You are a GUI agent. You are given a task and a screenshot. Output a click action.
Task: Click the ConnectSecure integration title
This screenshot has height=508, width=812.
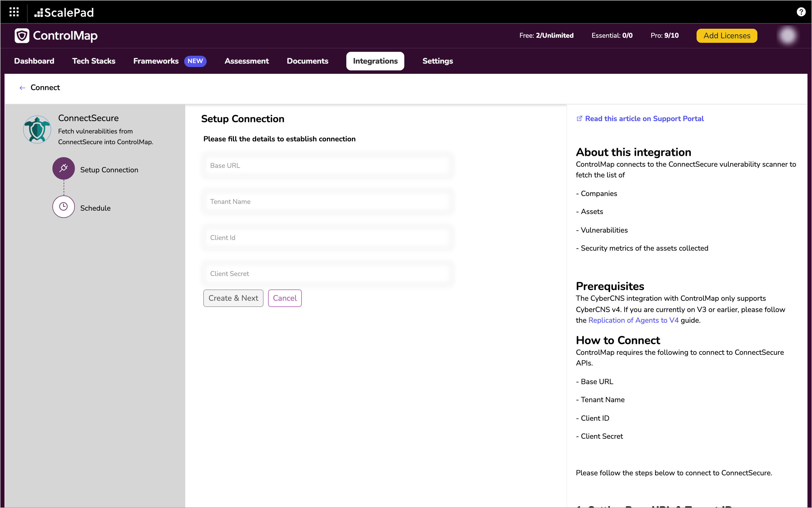pyautogui.click(x=88, y=118)
